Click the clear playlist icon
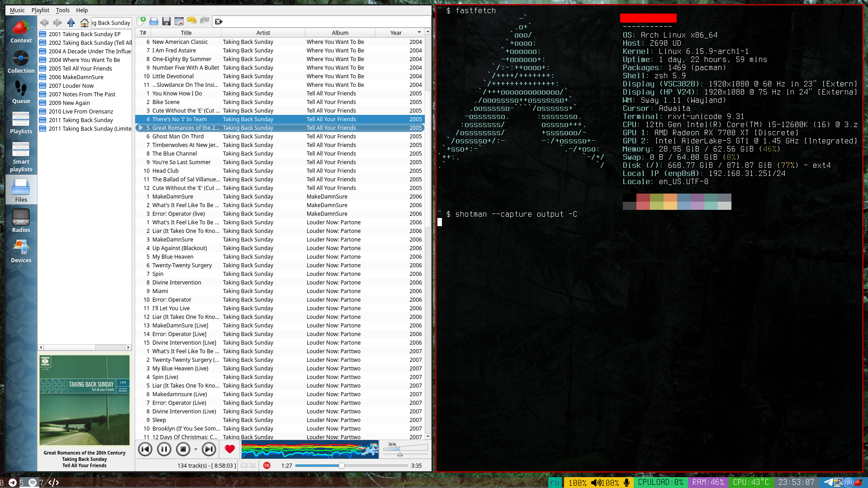Screen dimensions: 868x488 pos(179,21)
